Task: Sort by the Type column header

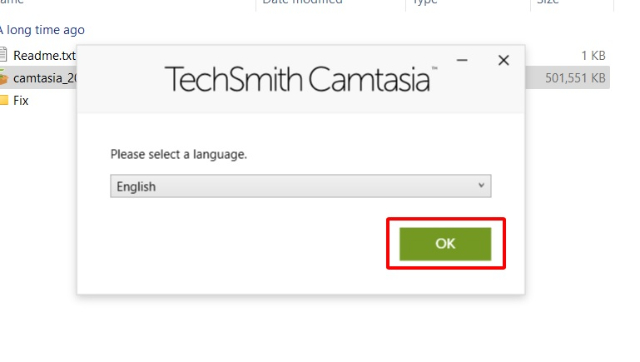Action: 424,2
